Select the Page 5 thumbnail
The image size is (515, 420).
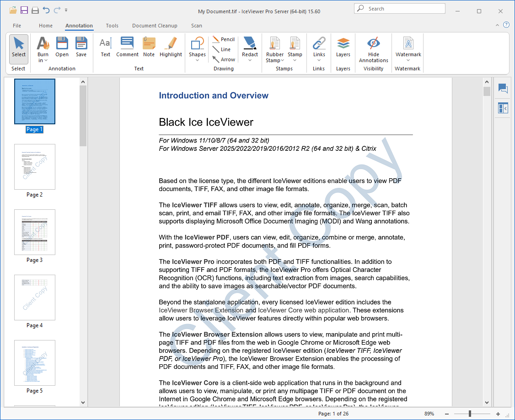[35, 362]
